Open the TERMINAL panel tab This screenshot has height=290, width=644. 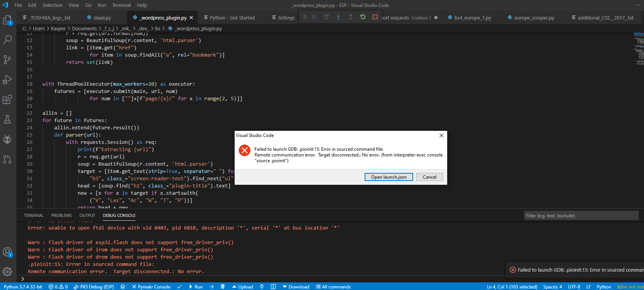(x=34, y=215)
